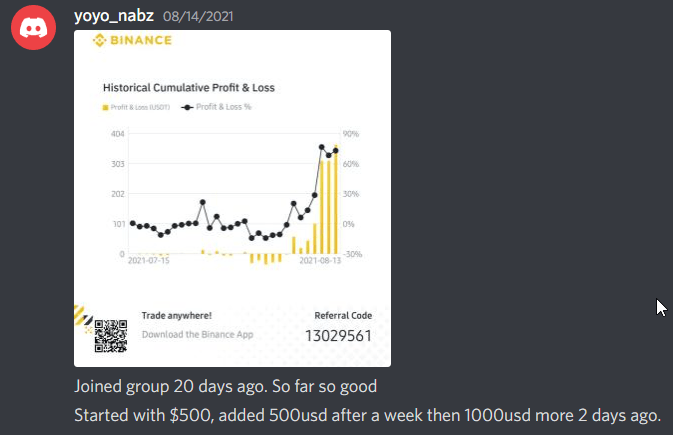This screenshot has height=435, width=673.
Task: Click the 404 y-axis label
Action: 117,134
